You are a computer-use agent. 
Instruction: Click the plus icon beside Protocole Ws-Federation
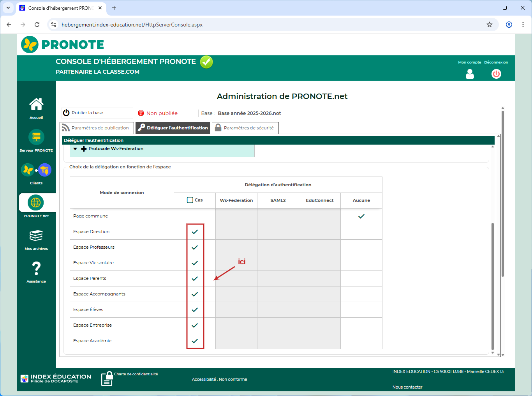84,149
